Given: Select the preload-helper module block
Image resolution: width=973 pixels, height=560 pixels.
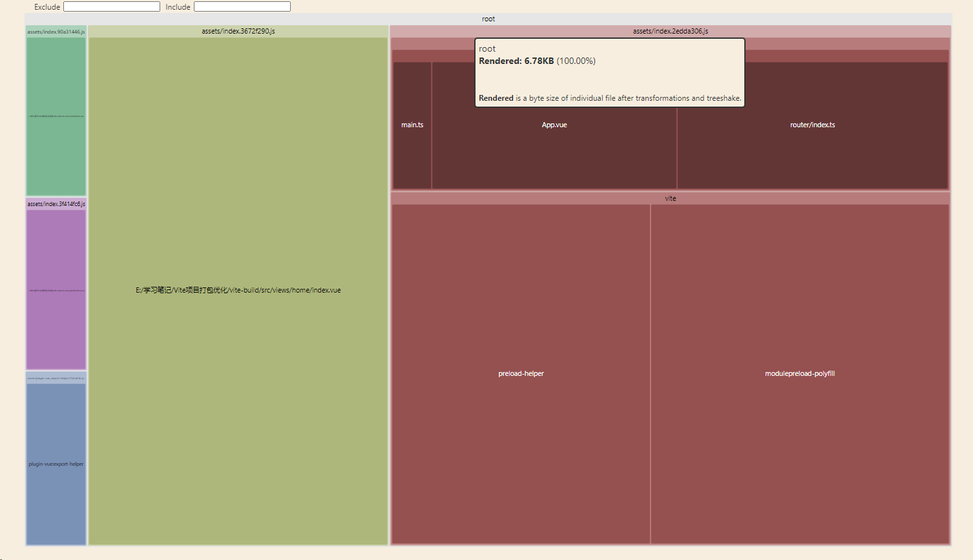Looking at the screenshot, I should pyautogui.click(x=521, y=374).
